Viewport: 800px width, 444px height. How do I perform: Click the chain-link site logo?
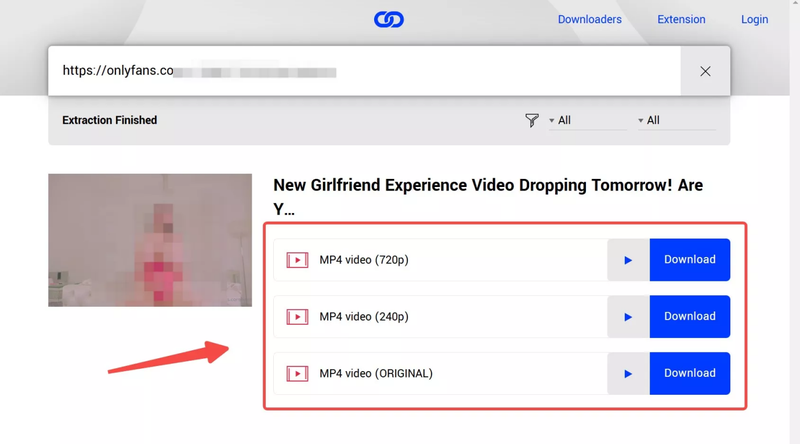[389, 19]
